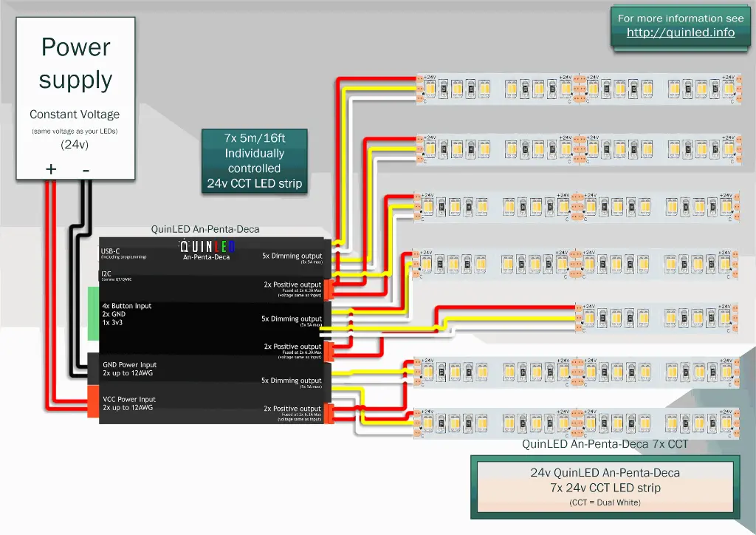Click the "Constant Voltage" label
The height and width of the screenshot is (535, 756).
[75, 115]
